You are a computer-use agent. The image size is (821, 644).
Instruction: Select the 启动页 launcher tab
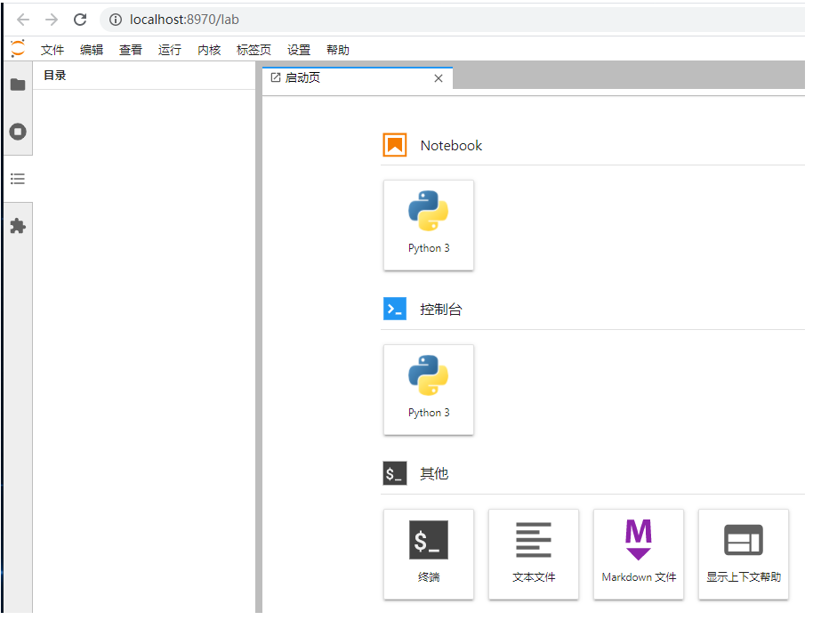[347, 78]
